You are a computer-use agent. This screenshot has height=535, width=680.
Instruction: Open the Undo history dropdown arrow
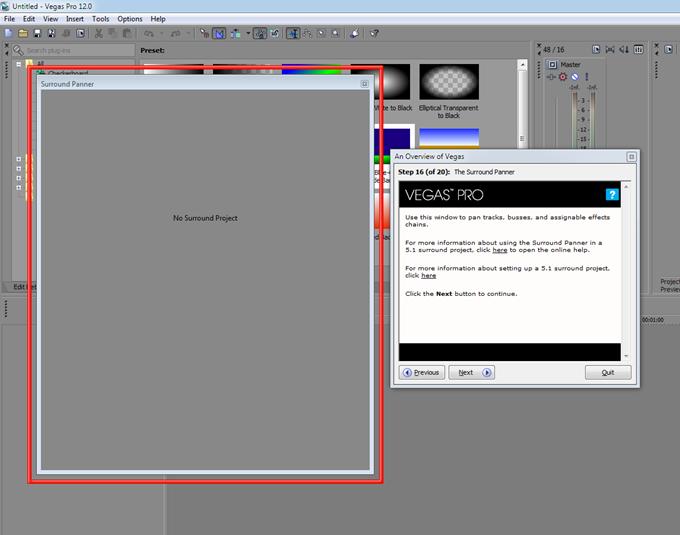(161, 33)
